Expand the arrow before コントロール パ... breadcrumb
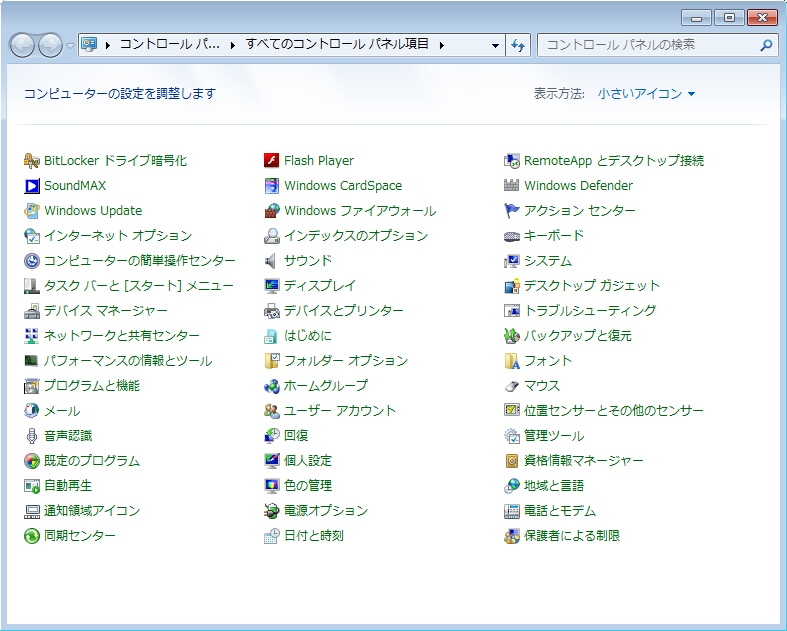787x631 pixels. (107, 45)
